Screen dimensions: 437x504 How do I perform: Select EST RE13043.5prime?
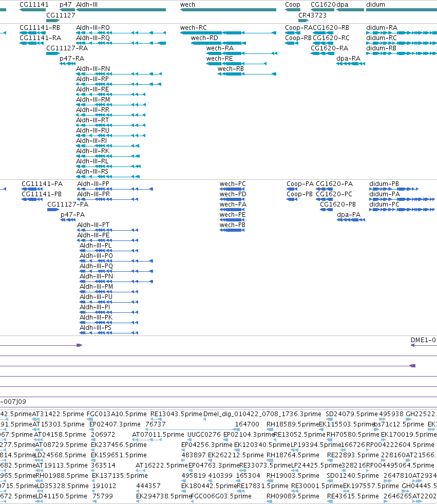click(156, 419)
